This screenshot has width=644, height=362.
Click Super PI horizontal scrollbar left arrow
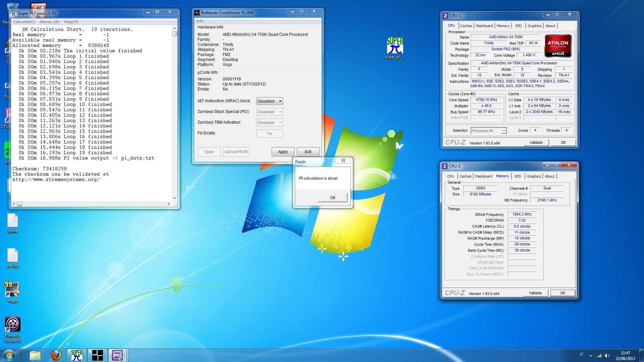coord(14,204)
